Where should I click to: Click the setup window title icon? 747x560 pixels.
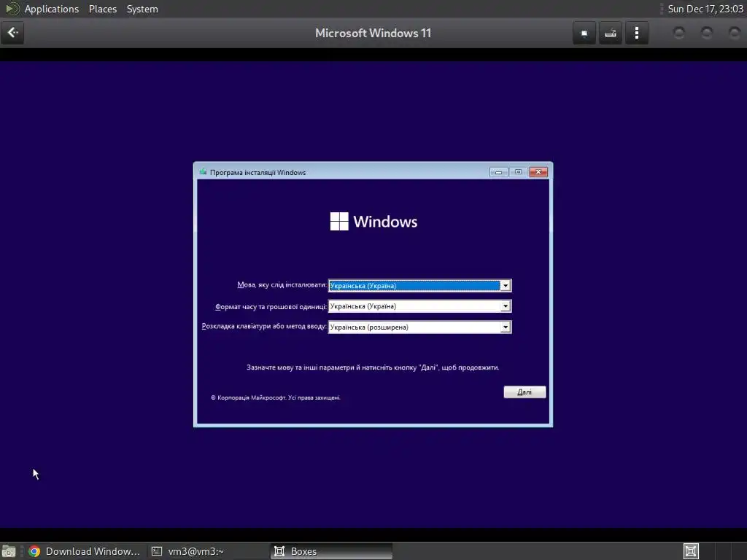tap(203, 172)
